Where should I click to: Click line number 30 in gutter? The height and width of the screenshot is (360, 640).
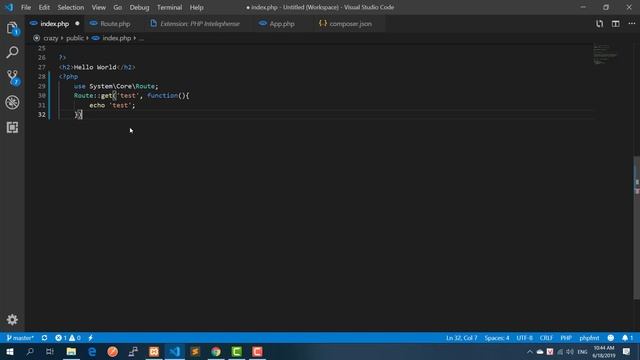(x=42, y=96)
